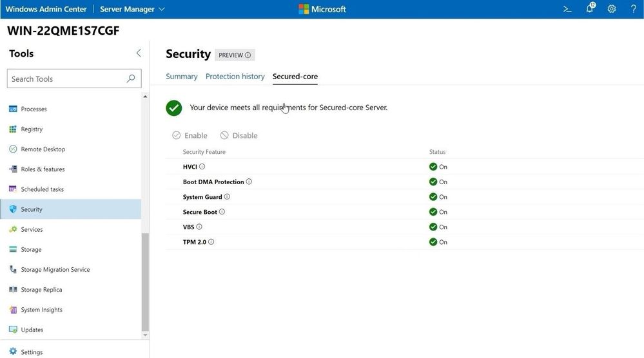Click the Microsoft logo
Viewport: 644px width, 358px height.
point(322,9)
